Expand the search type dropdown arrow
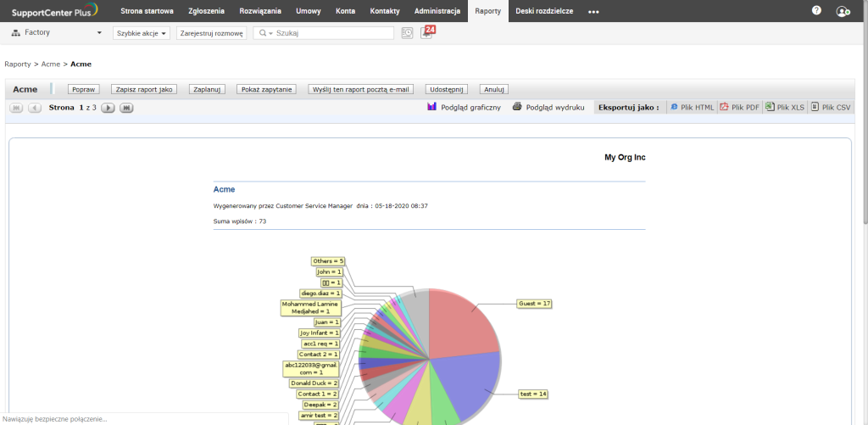The width and height of the screenshot is (868, 425). (270, 33)
